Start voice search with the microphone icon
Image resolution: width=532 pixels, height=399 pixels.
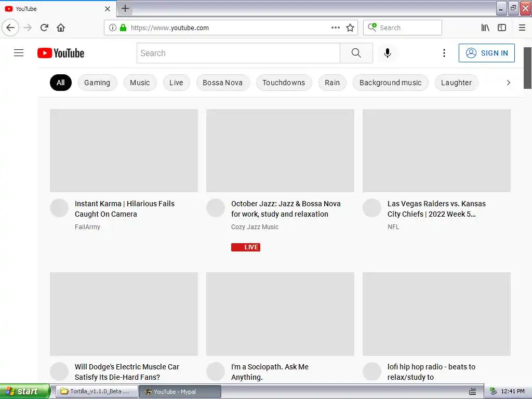388,53
